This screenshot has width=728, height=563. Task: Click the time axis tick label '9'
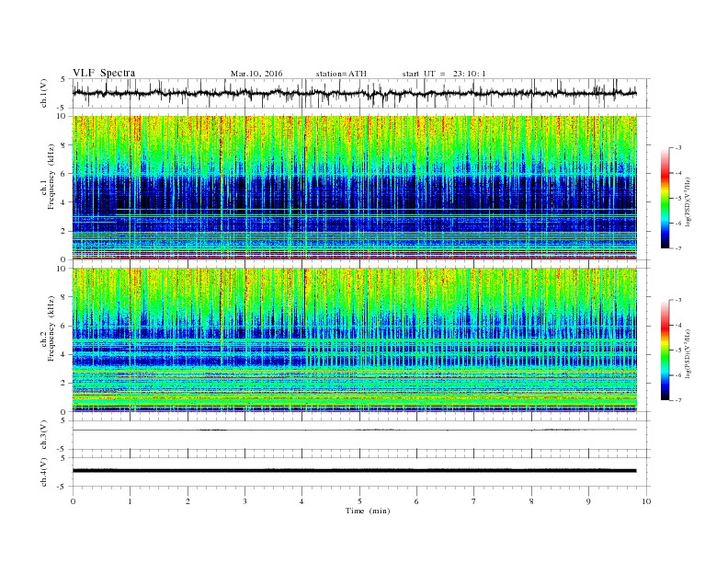point(588,501)
